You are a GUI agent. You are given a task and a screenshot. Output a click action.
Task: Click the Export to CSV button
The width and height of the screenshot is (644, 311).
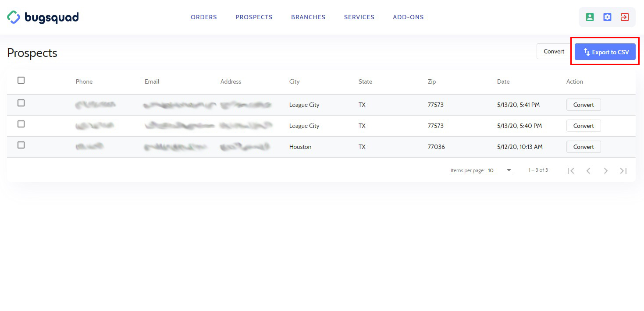click(x=605, y=52)
